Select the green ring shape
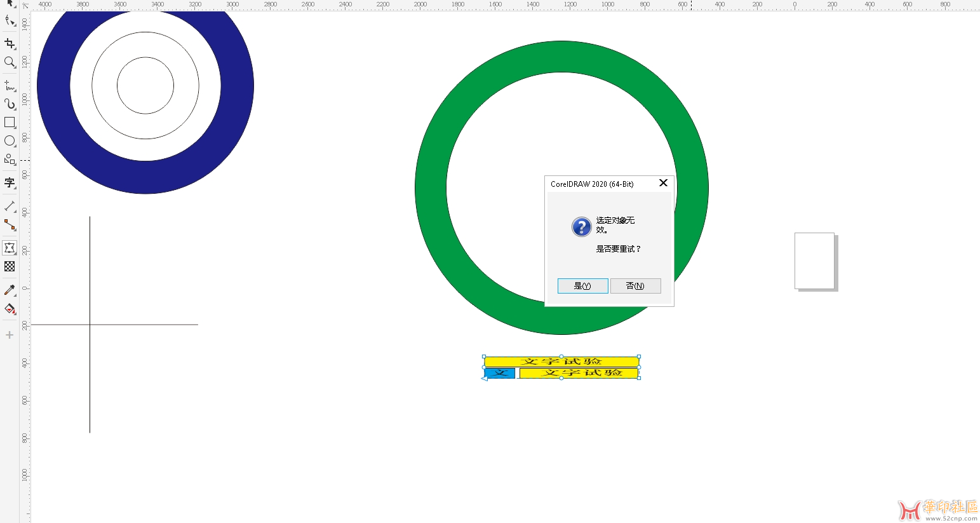980x523 pixels. [431, 187]
